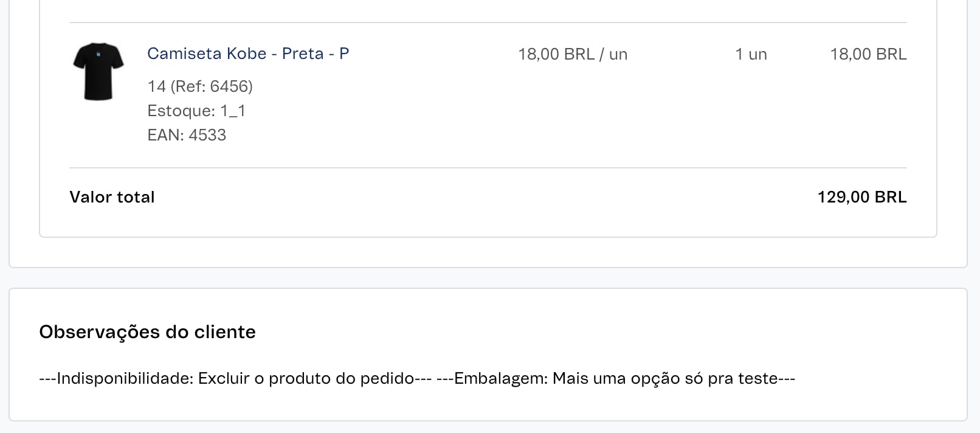The width and height of the screenshot is (980, 433).
Task: Select the reference text "14 (Ref: 6456)"
Action: pos(201,86)
